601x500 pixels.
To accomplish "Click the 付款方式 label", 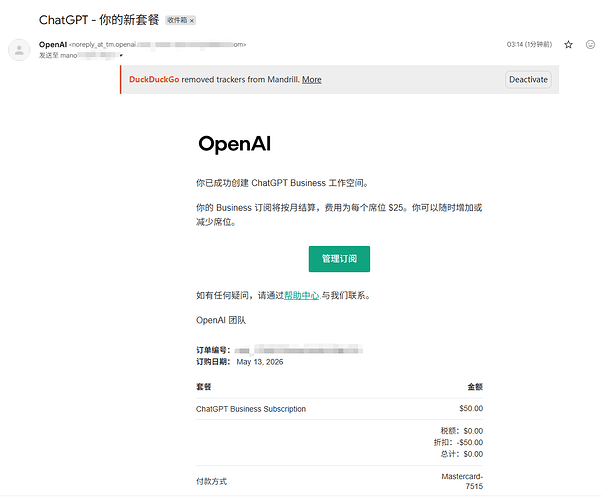I will (x=212, y=482).
